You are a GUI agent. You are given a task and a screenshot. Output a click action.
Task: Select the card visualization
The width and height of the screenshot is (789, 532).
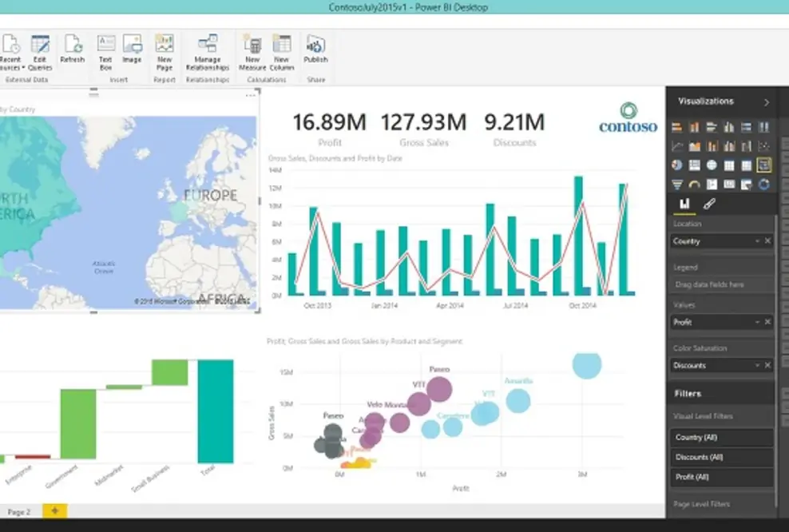[x=729, y=185]
